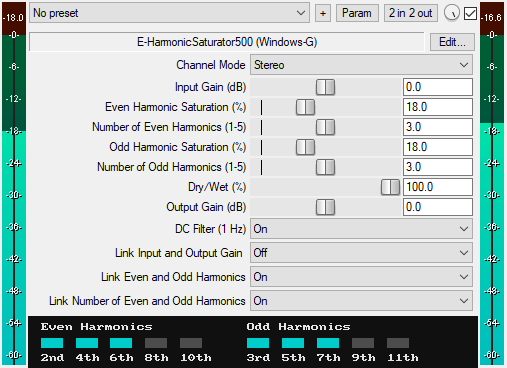Screen dimensions: 507x368
Task: Click the Channel Mode label
Action: (211, 65)
